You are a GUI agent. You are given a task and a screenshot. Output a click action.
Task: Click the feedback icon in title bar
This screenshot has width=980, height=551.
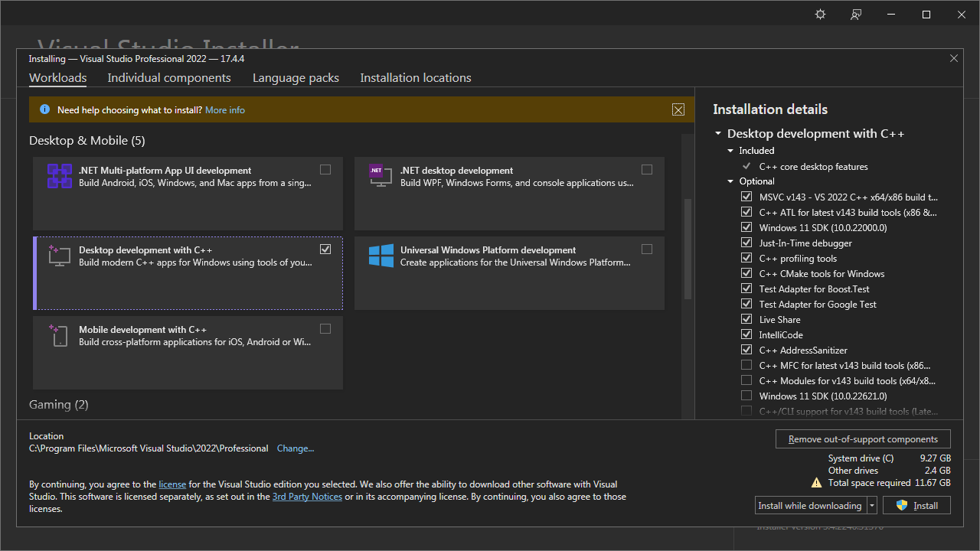[x=856, y=15]
